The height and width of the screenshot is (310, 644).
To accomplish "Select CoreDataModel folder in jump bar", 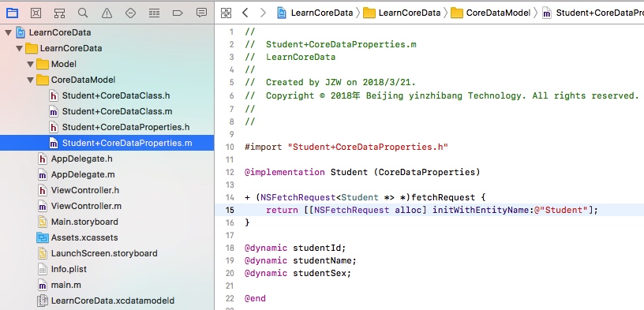I will (490, 13).
